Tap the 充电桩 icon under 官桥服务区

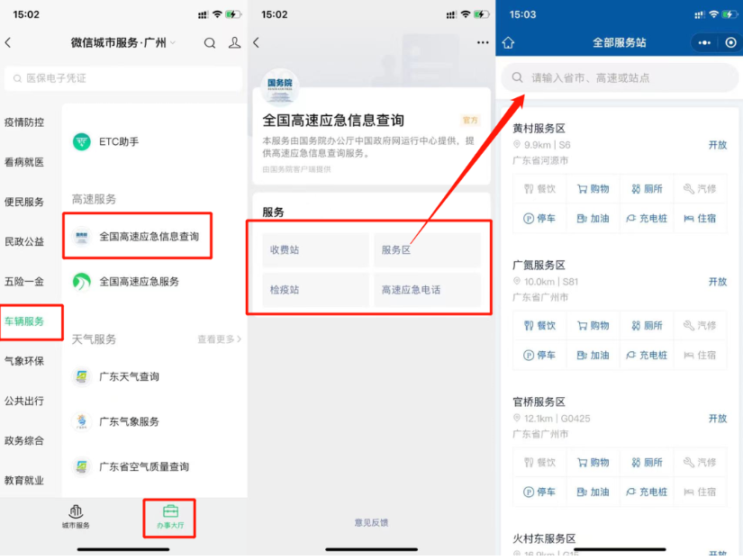point(630,492)
